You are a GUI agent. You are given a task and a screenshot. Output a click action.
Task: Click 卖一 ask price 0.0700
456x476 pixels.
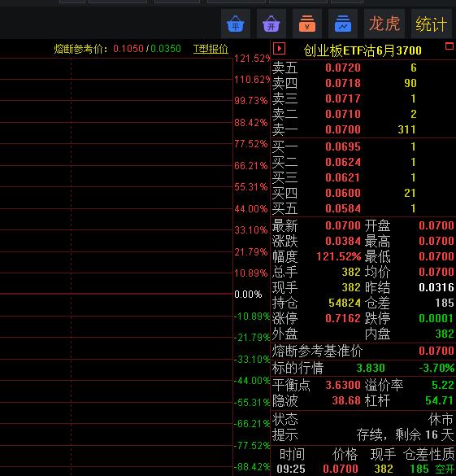343,129
